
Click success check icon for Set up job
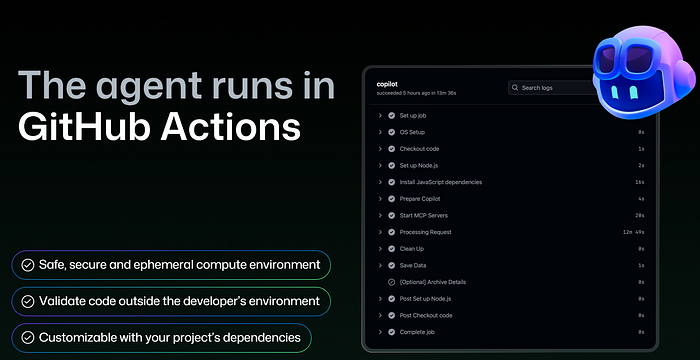(392, 116)
